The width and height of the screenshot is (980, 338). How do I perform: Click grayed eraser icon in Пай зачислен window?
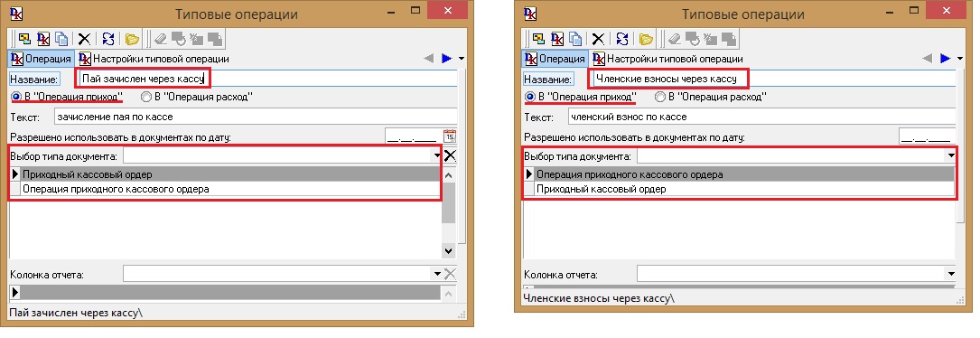(161, 39)
